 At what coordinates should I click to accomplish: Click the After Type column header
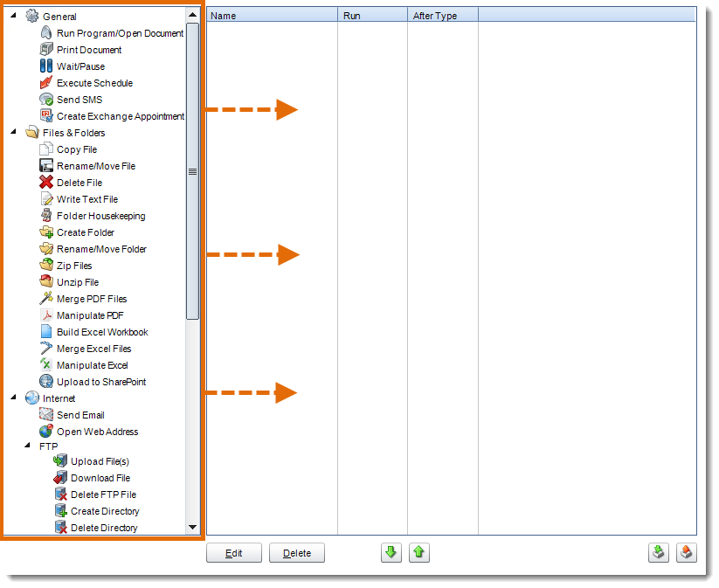click(443, 15)
